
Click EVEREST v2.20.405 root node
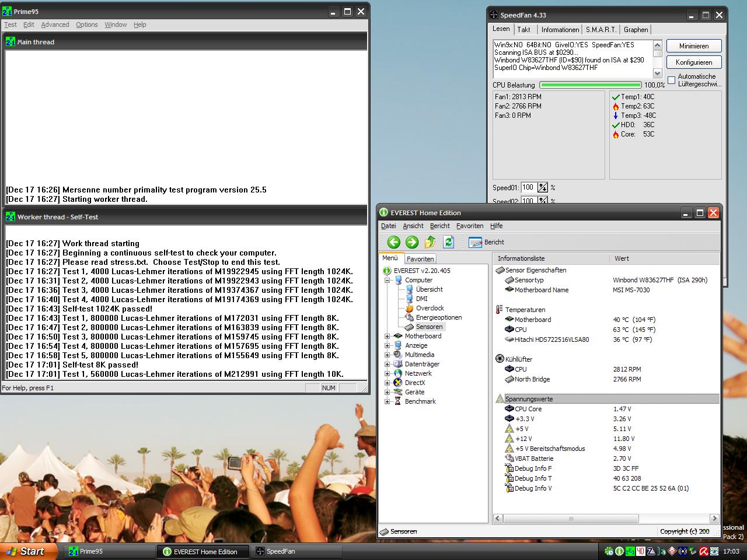click(422, 271)
